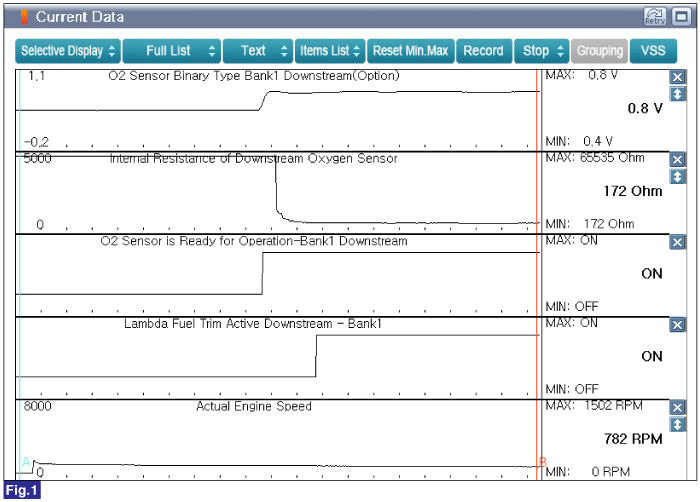The image size is (700, 502).
Task: Remove the Internal Resistance graph
Action: tap(677, 159)
